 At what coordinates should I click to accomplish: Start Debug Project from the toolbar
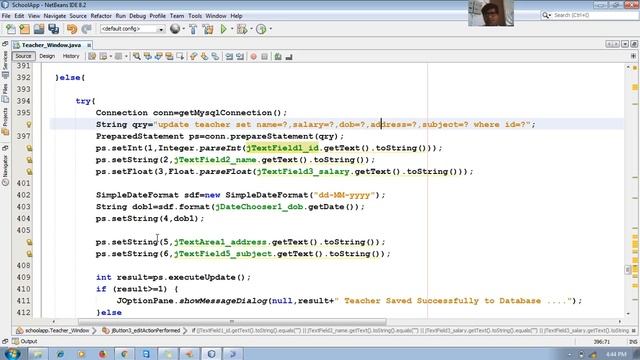(242, 29)
